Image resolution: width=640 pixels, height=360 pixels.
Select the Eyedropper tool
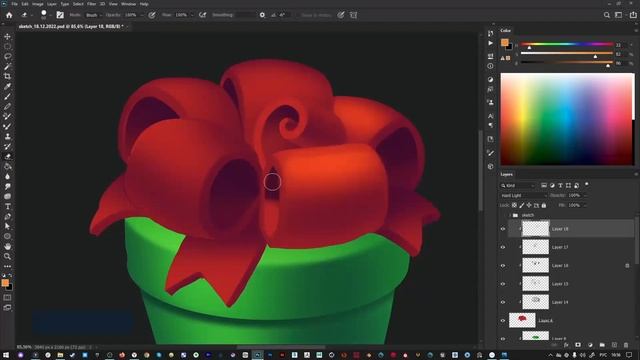point(7,87)
